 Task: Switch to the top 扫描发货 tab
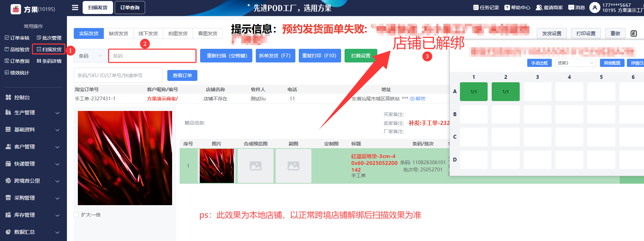click(x=98, y=8)
